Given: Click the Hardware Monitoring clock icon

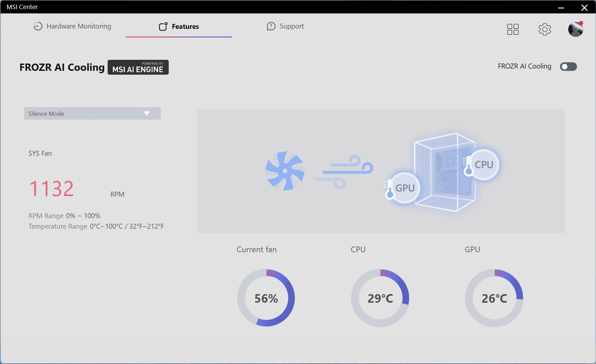Looking at the screenshot, I should (38, 26).
